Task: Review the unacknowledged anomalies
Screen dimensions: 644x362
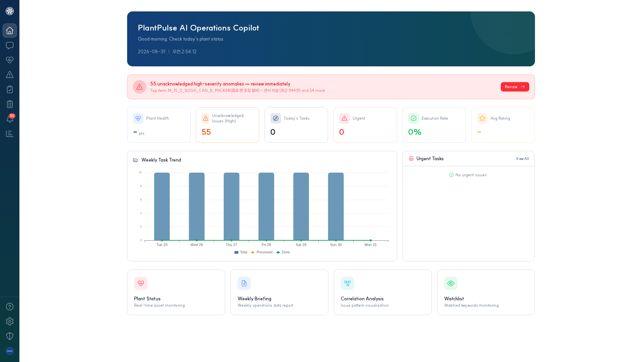Action: (x=515, y=87)
